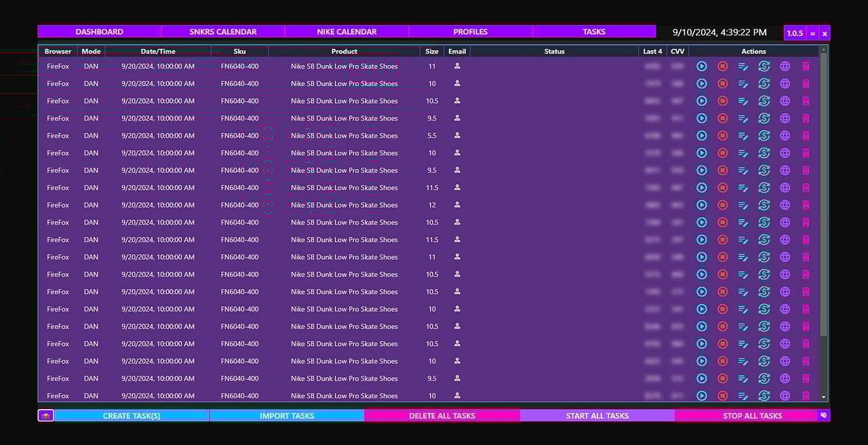Image resolution: width=868 pixels, height=445 pixels.
Task: Click the sync S icon in topmost row
Action: pyautogui.click(x=764, y=66)
